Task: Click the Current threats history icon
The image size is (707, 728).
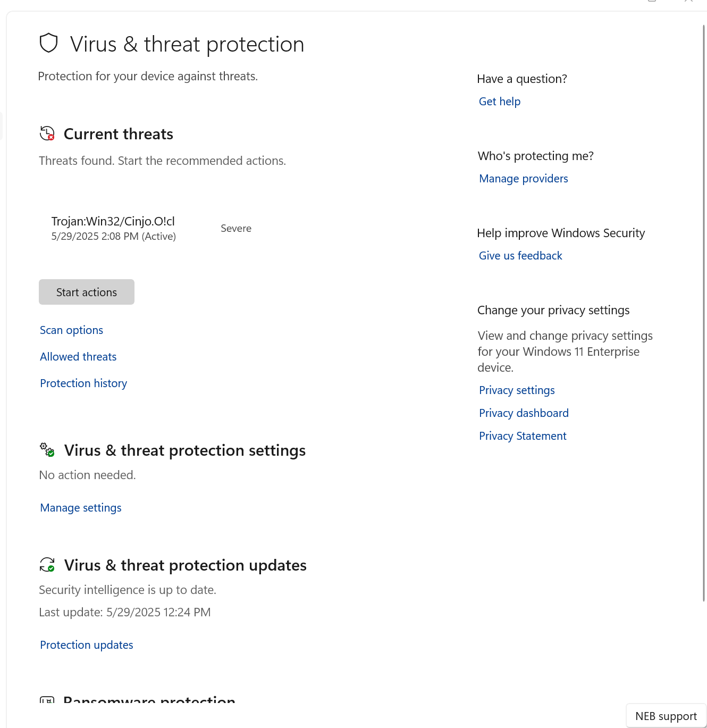Action: pos(47,133)
